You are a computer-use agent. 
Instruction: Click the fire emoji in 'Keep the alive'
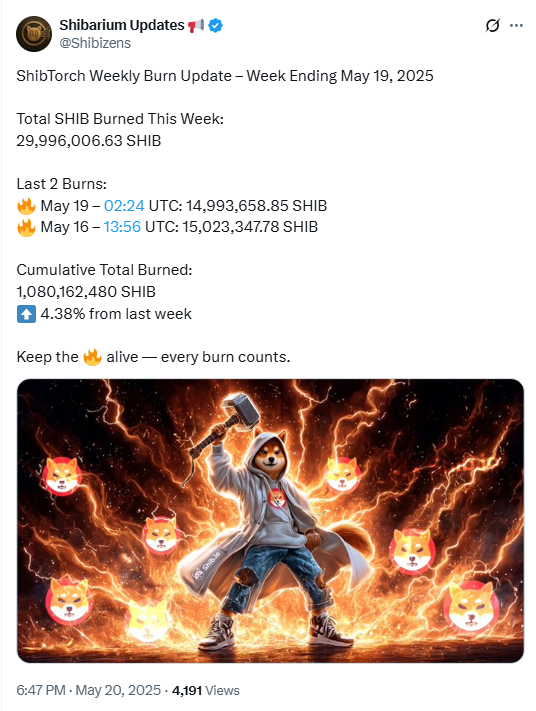[92, 357]
